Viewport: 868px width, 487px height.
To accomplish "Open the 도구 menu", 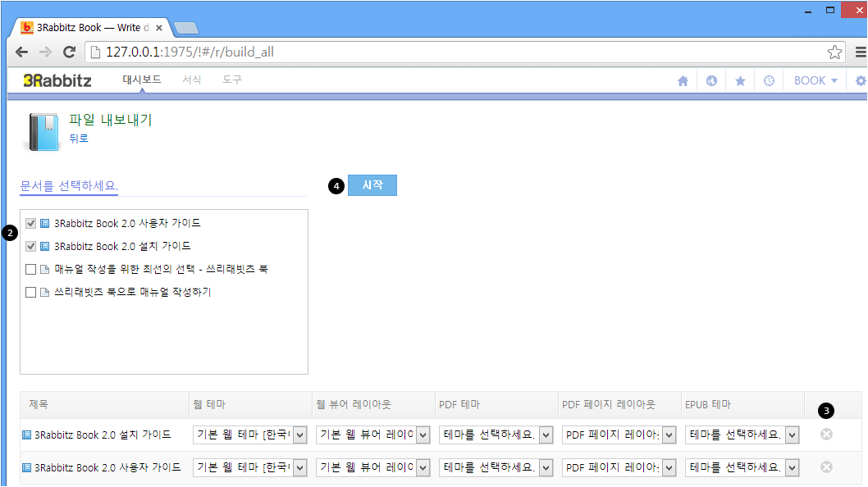I will point(232,80).
